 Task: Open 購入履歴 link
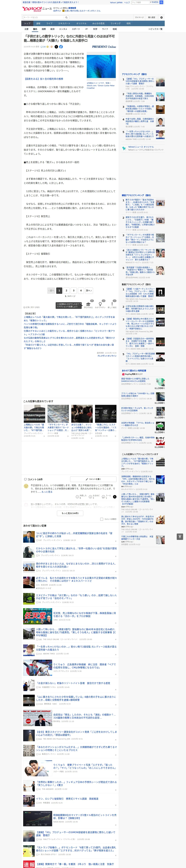point(152,17)
